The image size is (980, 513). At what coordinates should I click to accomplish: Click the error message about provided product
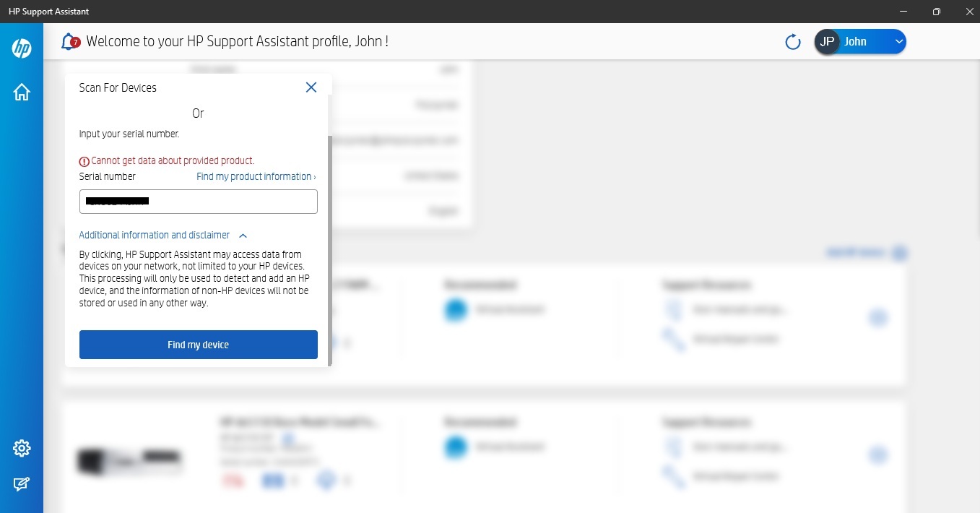pos(167,161)
